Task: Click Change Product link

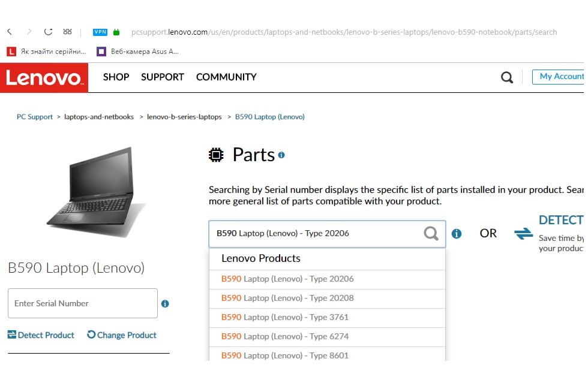Action: pos(121,335)
